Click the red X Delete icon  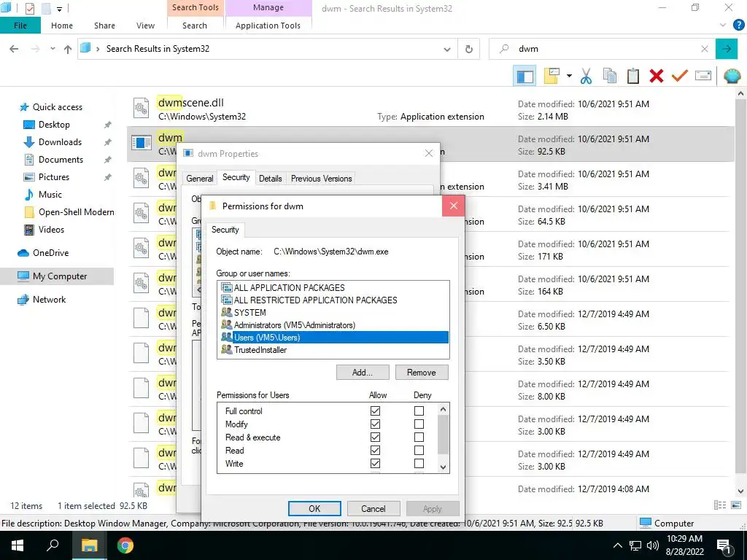click(x=657, y=76)
